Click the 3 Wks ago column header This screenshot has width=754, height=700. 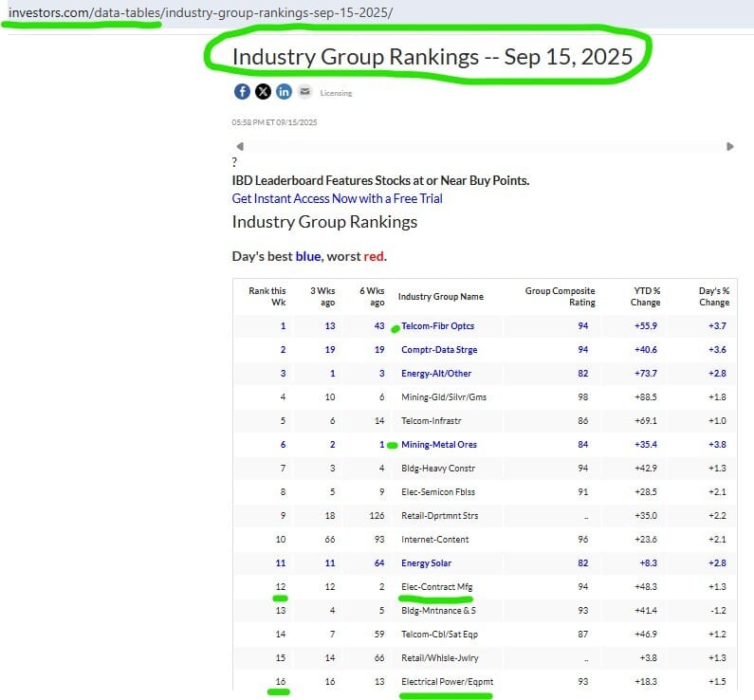coord(322,297)
